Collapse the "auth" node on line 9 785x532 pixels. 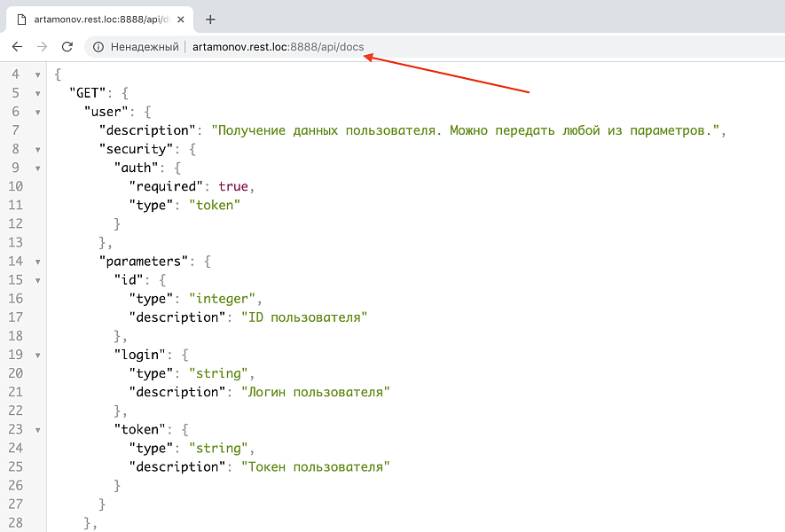pyautogui.click(x=38, y=168)
